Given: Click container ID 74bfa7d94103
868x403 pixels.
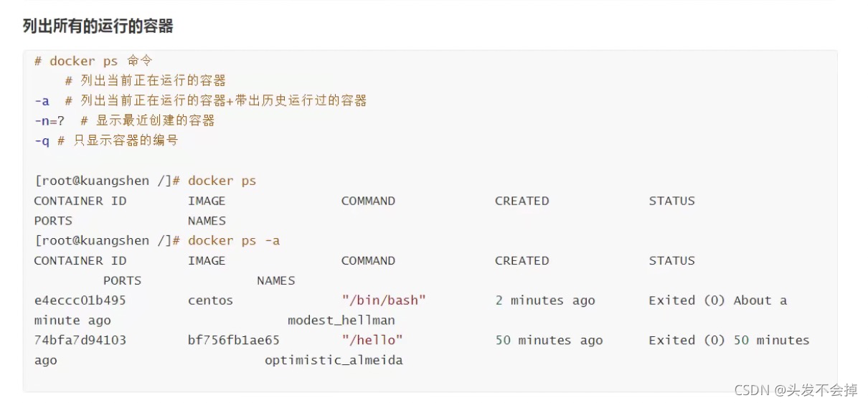Looking at the screenshot, I should pyautogui.click(x=80, y=340).
